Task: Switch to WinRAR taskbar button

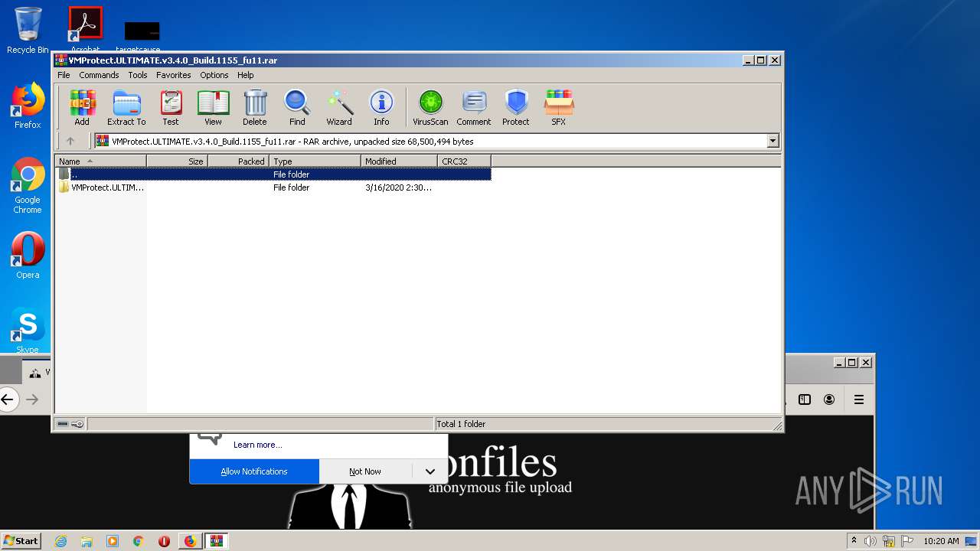Action: coord(217,541)
